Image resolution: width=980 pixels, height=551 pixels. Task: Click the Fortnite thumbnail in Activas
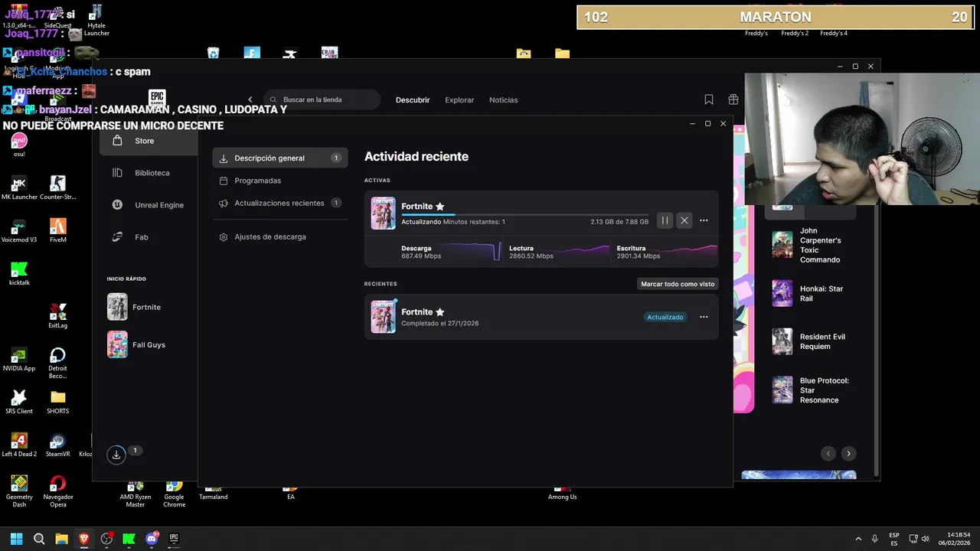point(384,214)
